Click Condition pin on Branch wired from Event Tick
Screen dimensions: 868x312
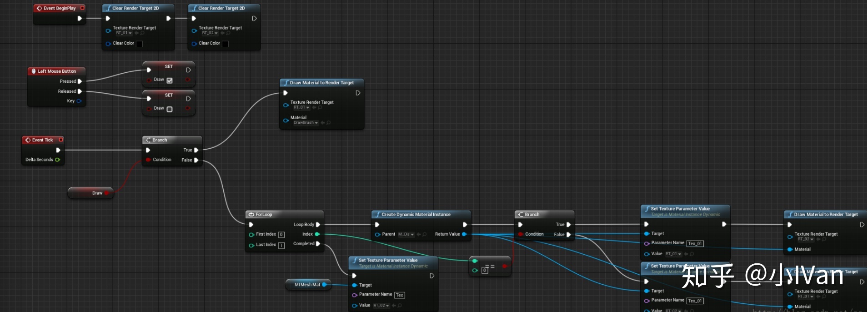coord(148,160)
